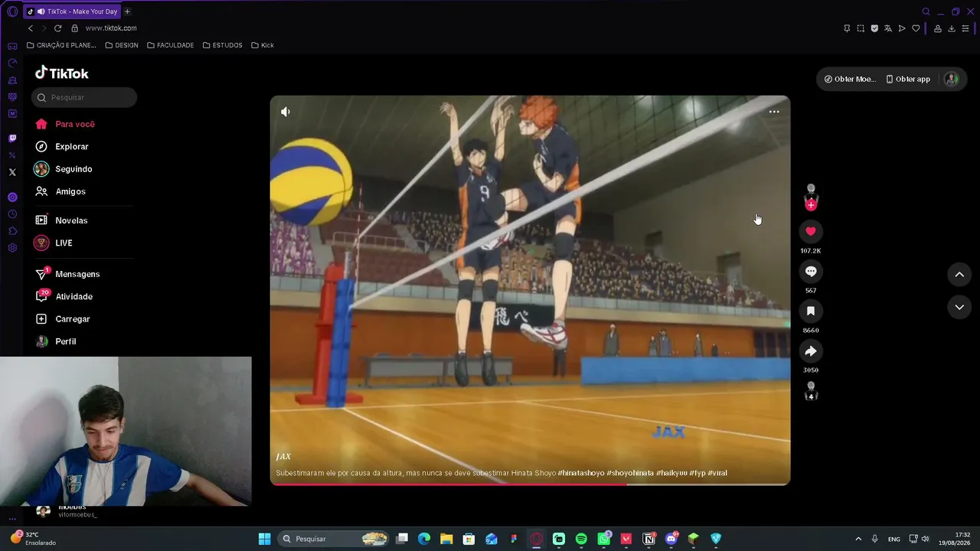Image resolution: width=980 pixels, height=551 pixels.
Task: Go back in browser history
Action: (31, 28)
